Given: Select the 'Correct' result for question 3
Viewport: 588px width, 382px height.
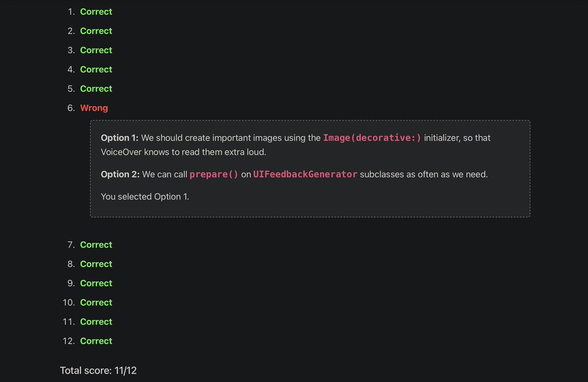Looking at the screenshot, I should point(96,50).
